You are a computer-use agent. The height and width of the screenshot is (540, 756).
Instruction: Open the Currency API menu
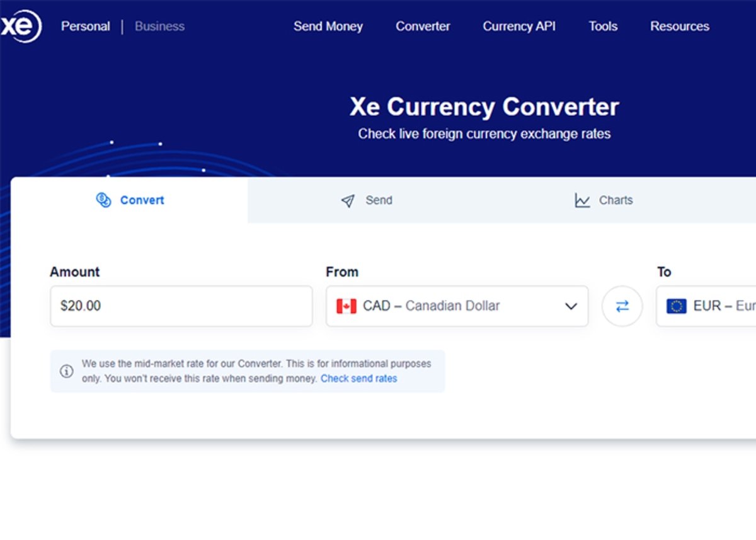[519, 26]
